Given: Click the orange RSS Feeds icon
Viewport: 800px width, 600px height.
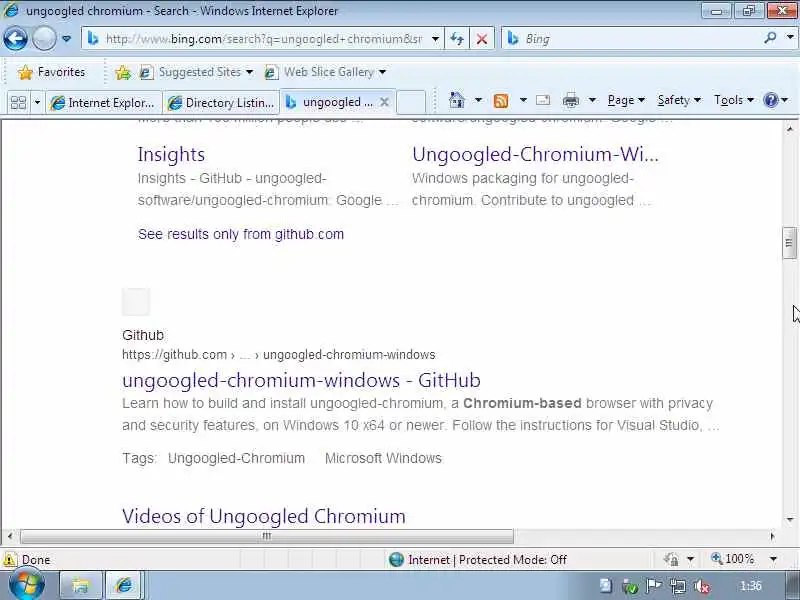Looking at the screenshot, I should [x=501, y=101].
